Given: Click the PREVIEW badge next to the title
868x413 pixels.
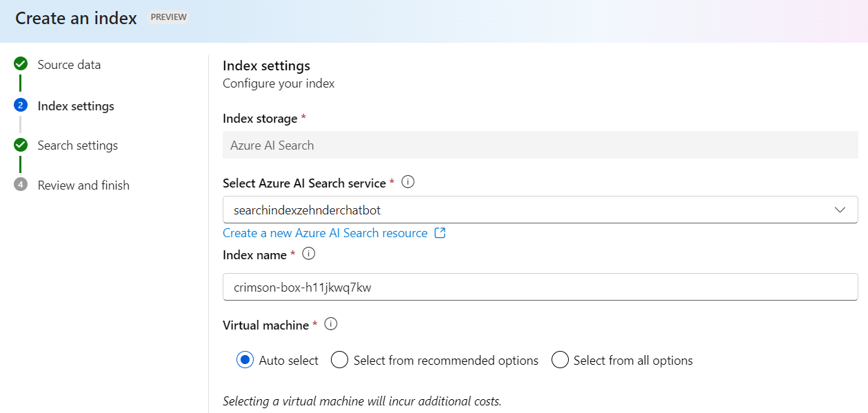Looking at the screenshot, I should point(169,17).
